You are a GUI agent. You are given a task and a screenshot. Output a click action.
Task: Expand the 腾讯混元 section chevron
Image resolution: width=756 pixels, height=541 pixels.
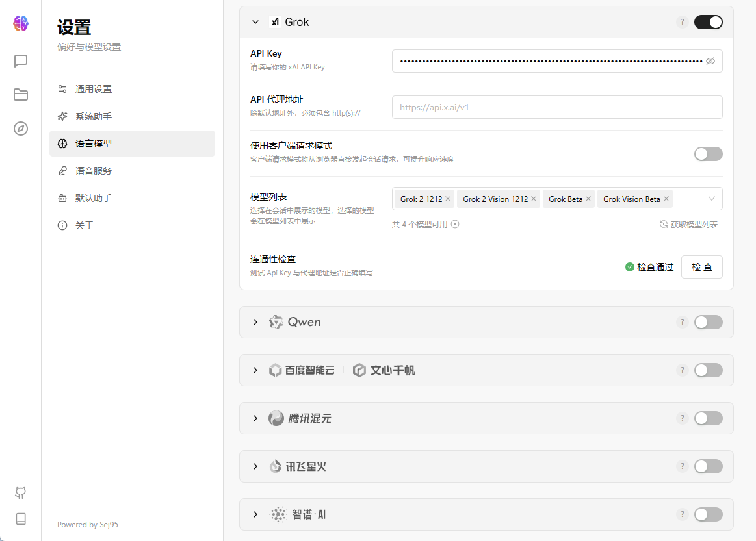(x=255, y=418)
